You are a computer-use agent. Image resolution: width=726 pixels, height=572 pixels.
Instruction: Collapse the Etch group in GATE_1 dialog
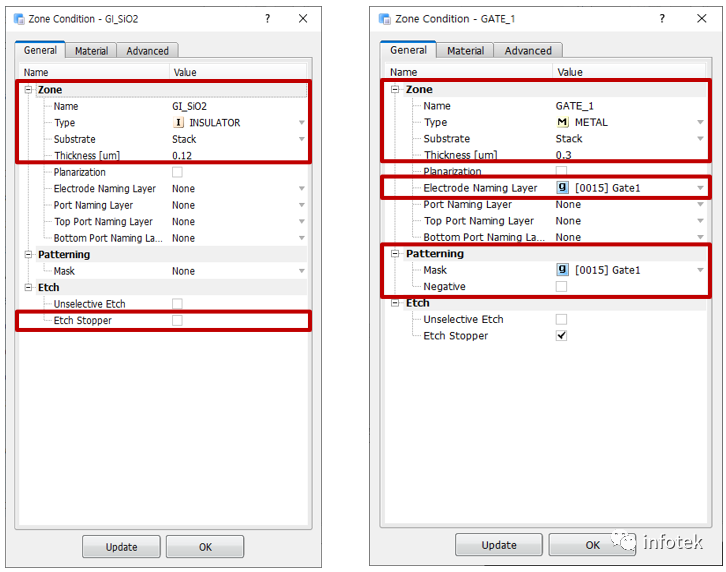[x=395, y=302]
